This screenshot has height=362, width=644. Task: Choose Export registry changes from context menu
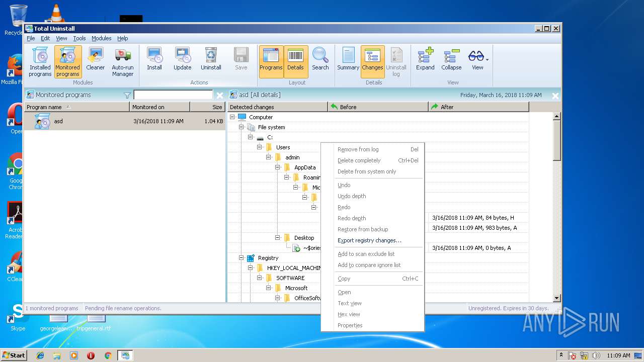point(372,240)
